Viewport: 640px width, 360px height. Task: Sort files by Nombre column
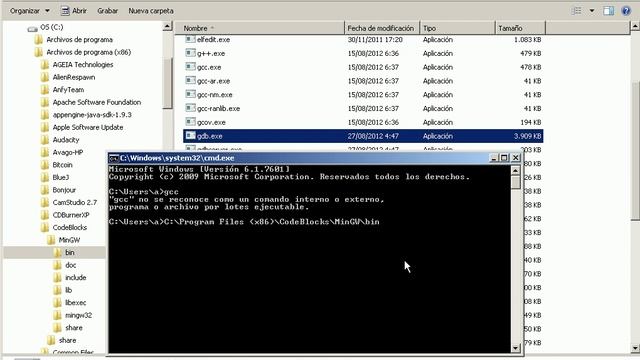[x=260, y=28]
